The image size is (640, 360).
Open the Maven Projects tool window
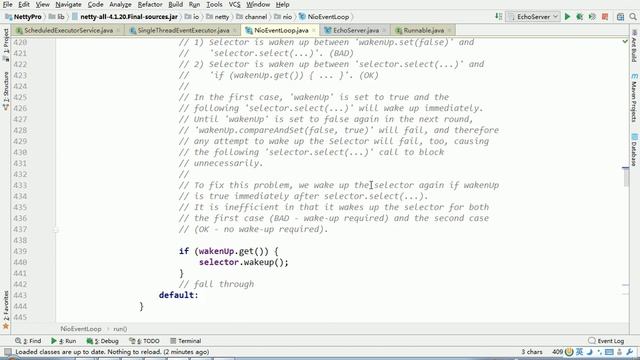(634, 98)
